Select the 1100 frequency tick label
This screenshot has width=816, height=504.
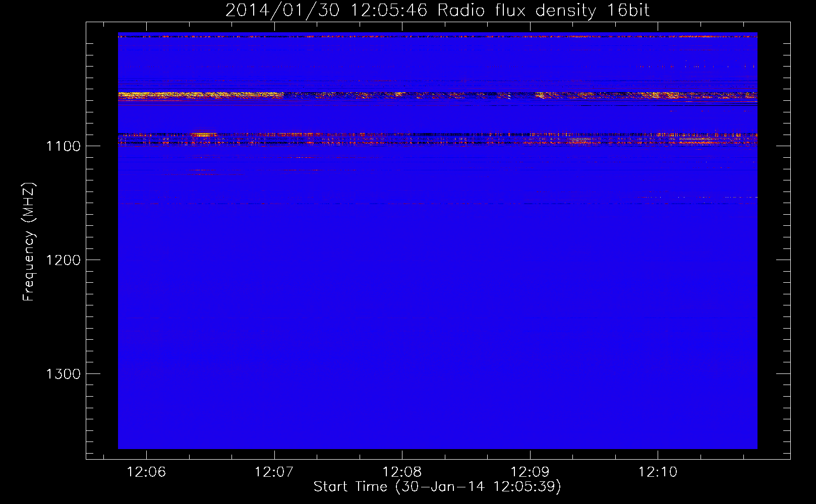(63, 146)
